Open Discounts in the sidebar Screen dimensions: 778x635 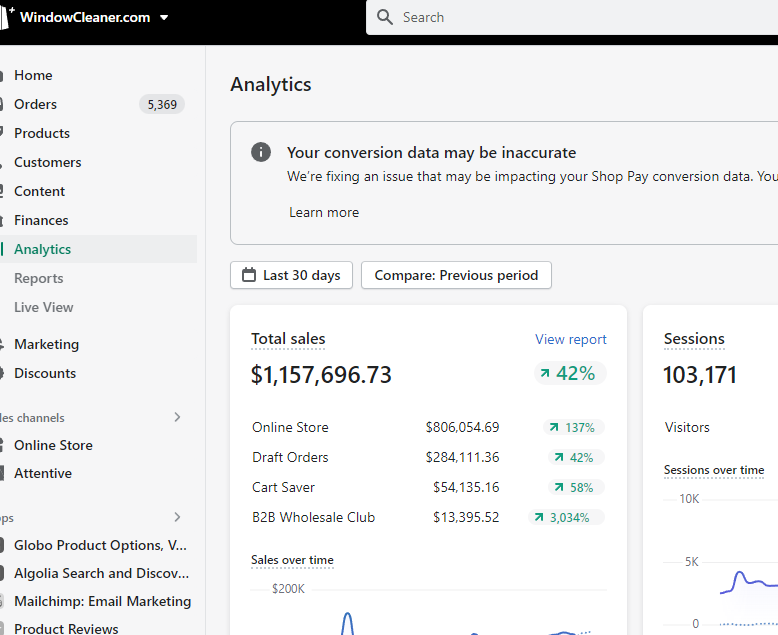pyautogui.click(x=45, y=373)
